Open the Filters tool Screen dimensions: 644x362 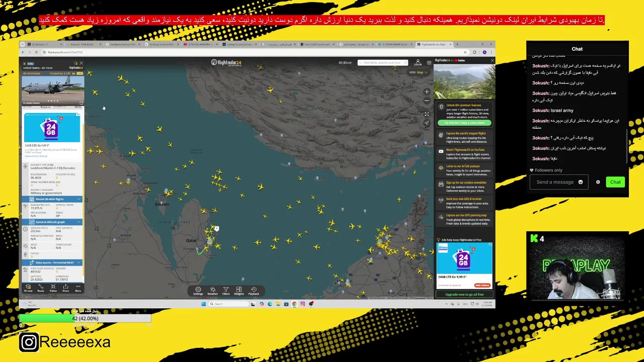(x=226, y=291)
